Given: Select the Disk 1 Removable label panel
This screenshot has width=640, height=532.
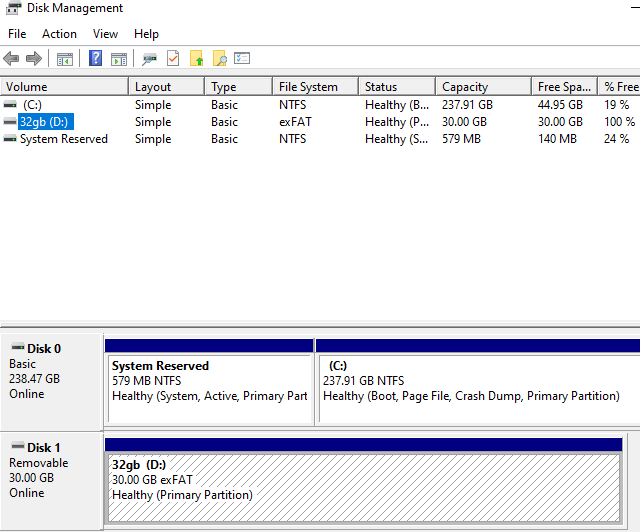Looking at the screenshot, I should coord(51,481).
